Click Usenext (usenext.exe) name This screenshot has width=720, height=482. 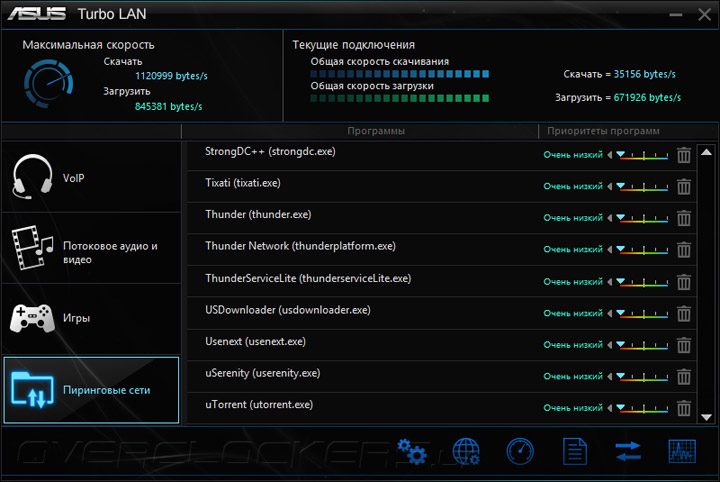point(255,342)
